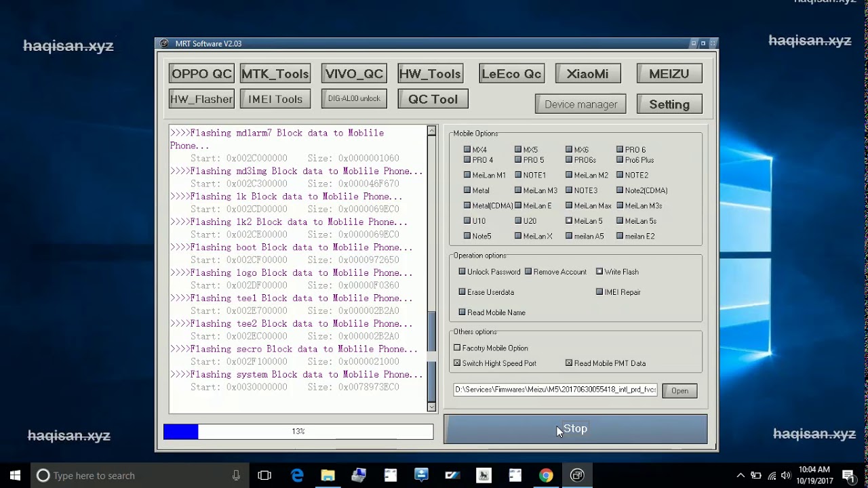Check the NOTE3 option
The height and width of the screenshot is (488, 868).
569,190
